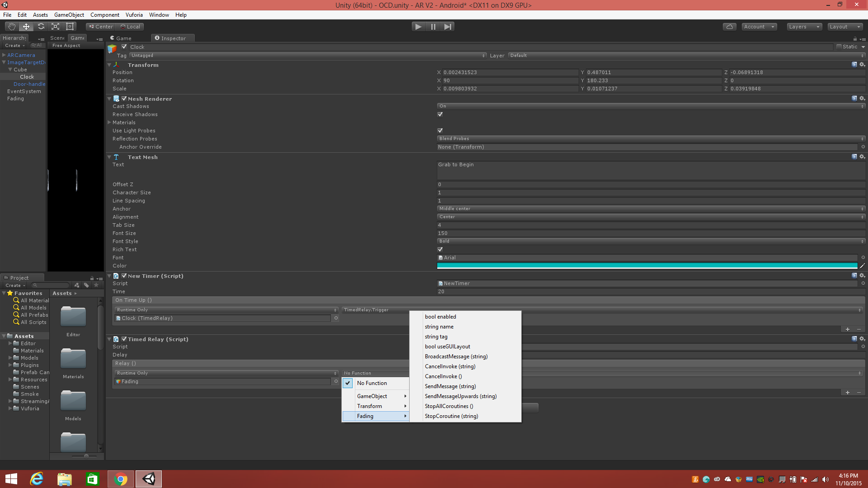The height and width of the screenshot is (488, 868).
Task: Open Mesh Renderer gear settings
Action: point(862,99)
